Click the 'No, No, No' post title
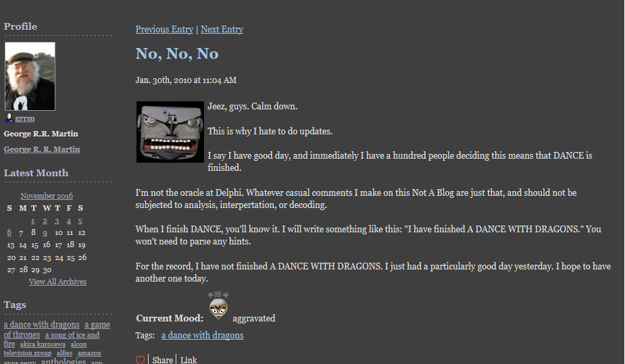625x364 pixels. click(177, 54)
